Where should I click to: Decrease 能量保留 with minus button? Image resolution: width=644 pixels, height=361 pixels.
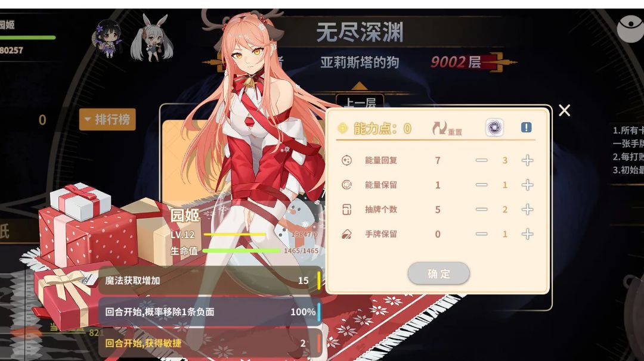point(481,185)
